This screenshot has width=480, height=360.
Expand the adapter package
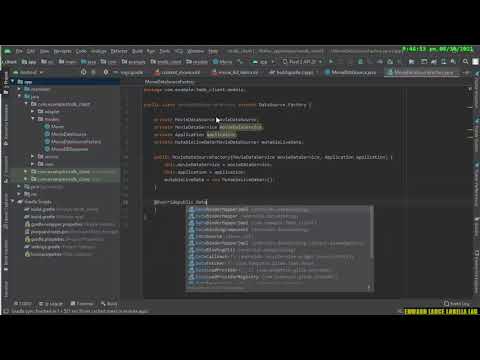click(x=33, y=112)
